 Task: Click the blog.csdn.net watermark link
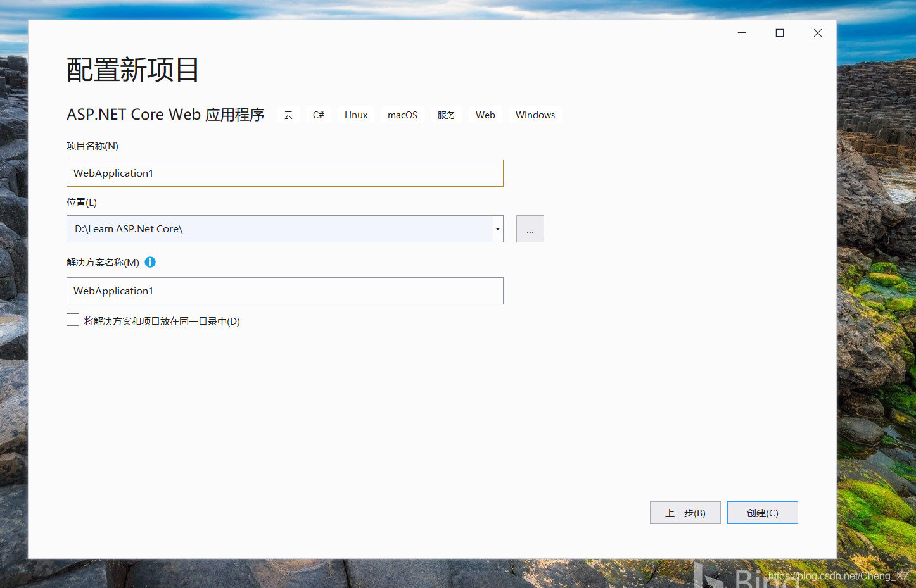click(x=838, y=576)
